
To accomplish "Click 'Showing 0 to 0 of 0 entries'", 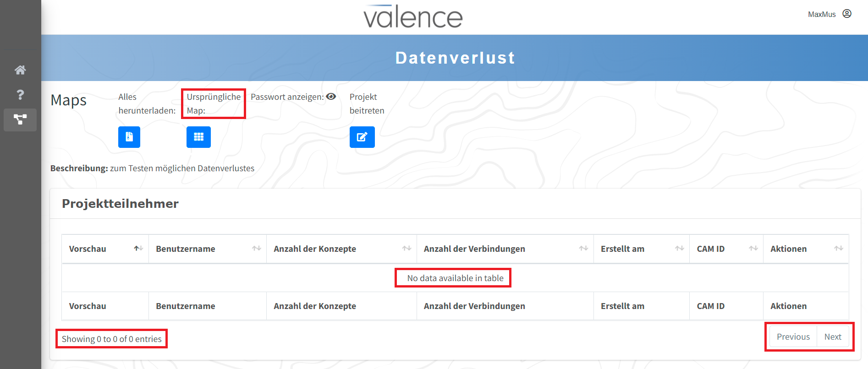I will tap(111, 339).
